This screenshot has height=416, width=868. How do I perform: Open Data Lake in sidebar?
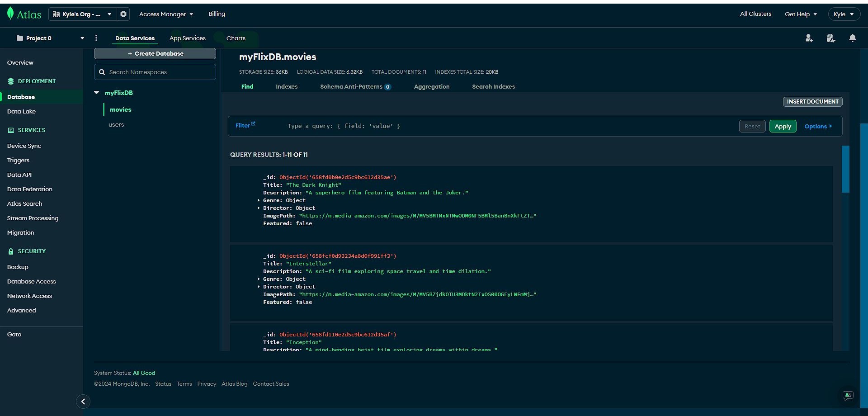tap(21, 111)
